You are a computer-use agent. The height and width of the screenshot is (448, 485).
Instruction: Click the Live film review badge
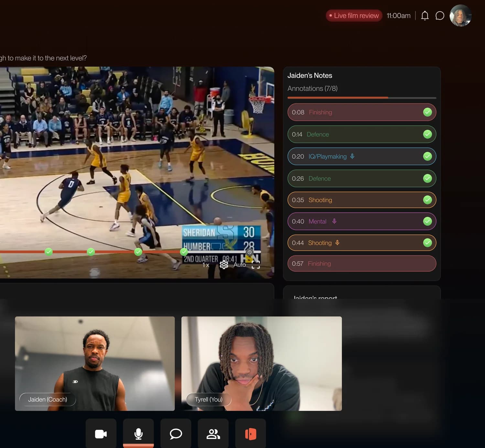[x=354, y=16]
